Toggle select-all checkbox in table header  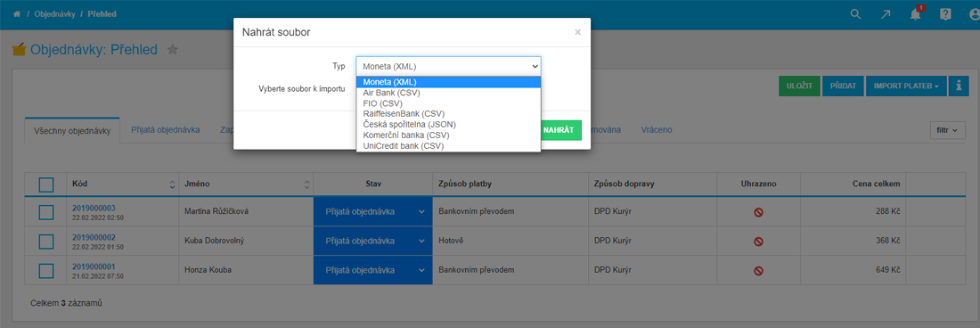(x=46, y=184)
